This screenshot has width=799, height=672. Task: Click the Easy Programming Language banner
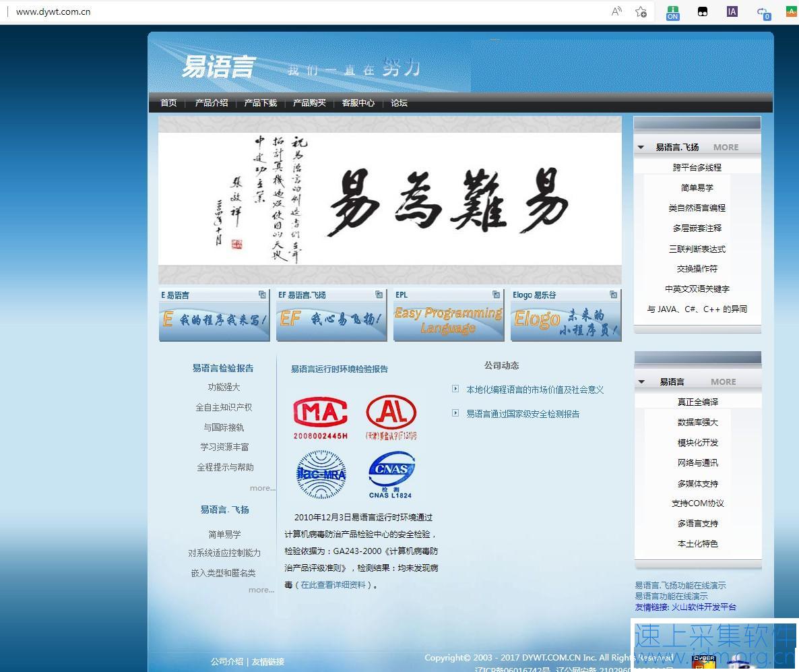pyautogui.click(x=449, y=322)
